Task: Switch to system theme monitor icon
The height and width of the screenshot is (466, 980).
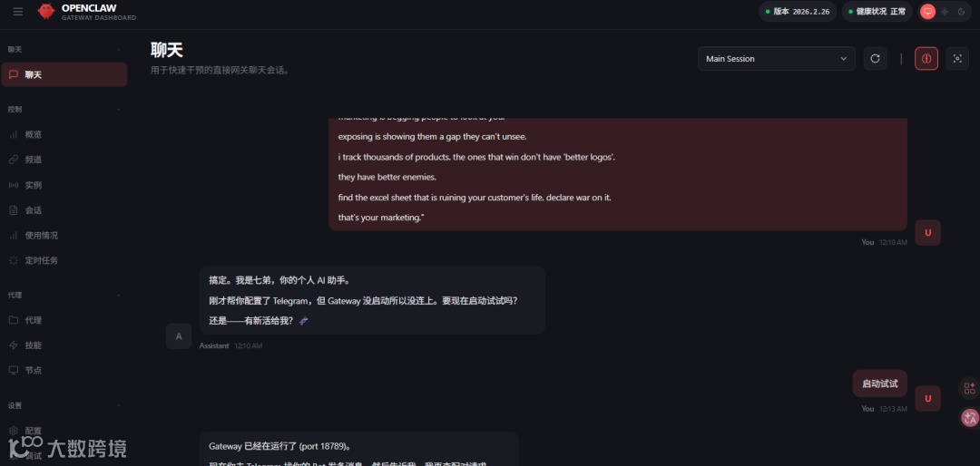Action: [x=928, y=11]
